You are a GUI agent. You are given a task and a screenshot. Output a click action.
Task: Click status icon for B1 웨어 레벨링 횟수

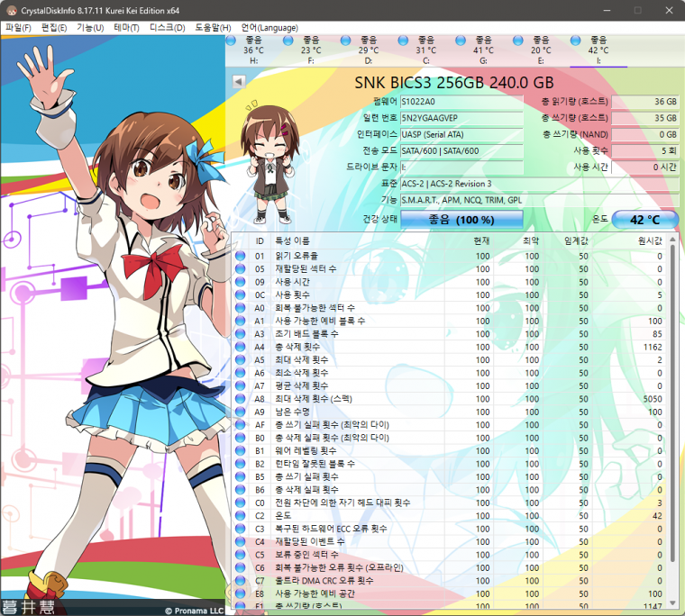(x=241, y=450)
